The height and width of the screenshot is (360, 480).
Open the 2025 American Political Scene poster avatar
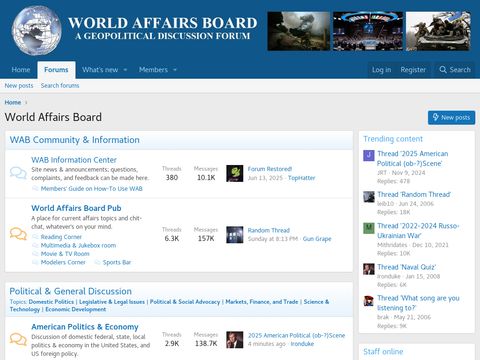[x=235, y=340]
